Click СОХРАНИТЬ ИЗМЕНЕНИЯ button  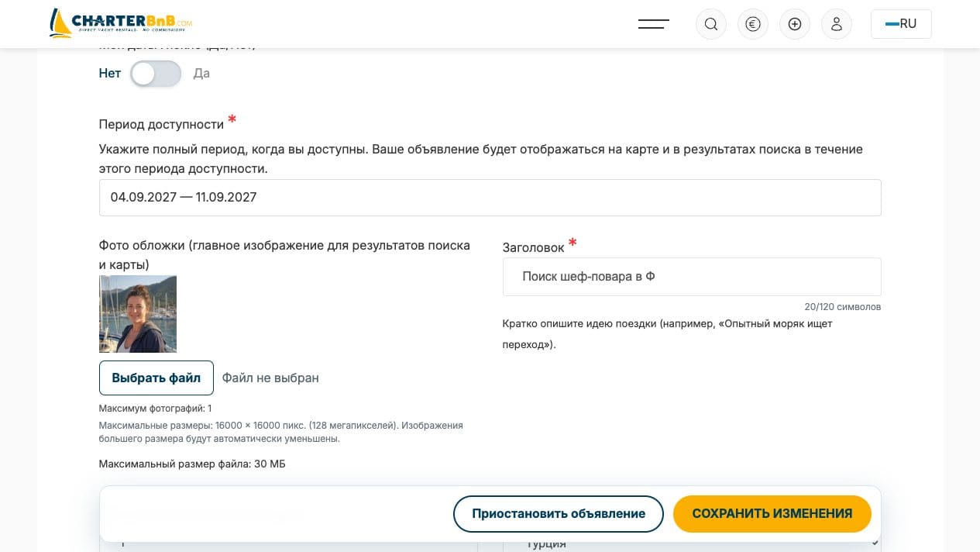point(772,514)
